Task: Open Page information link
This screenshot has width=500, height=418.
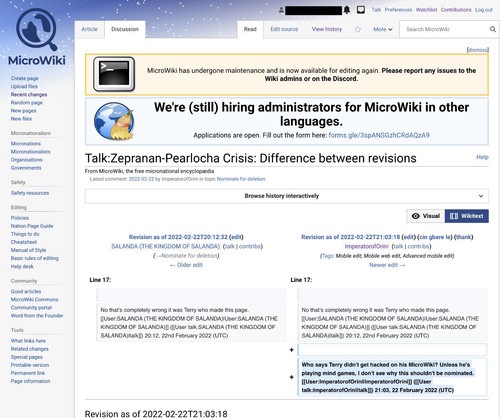Action: (30, 381)
